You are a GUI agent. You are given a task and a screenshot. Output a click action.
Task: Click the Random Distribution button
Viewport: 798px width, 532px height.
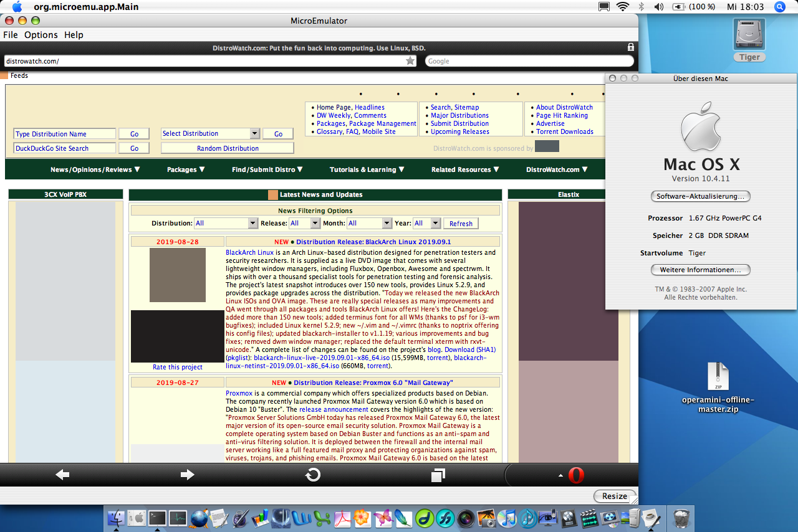pyautogui.click(x=228, y=148)
